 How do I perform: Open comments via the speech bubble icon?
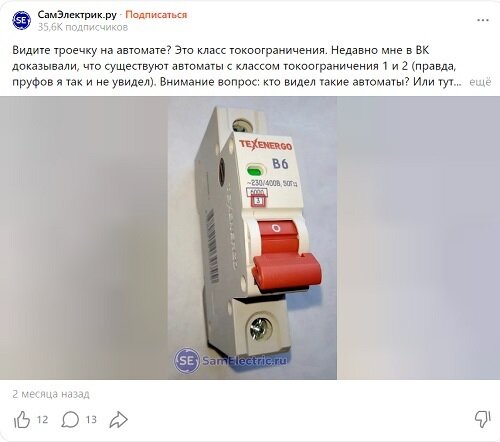pyautogui.click(x=70, y=419)
